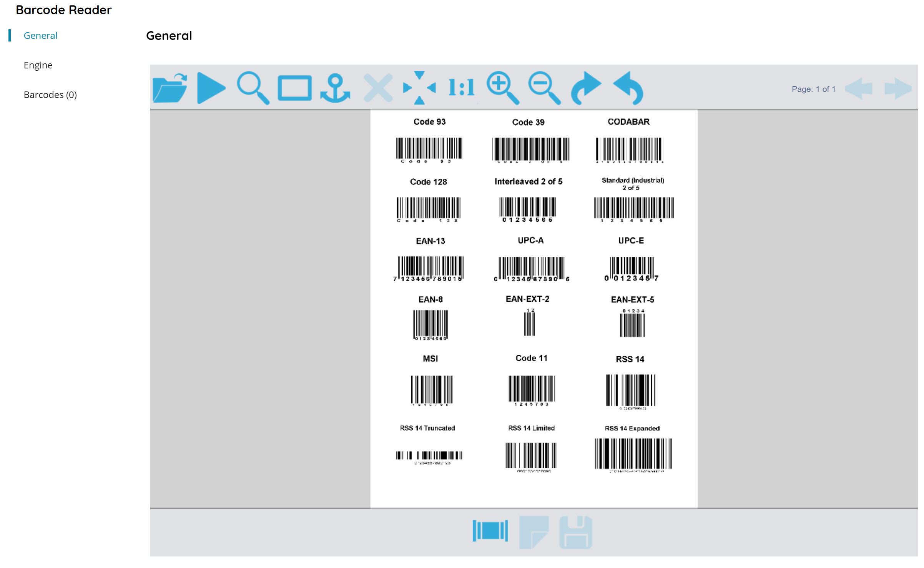This screenshot has width=924, height=568.
Task: Zoom in with the plus magnifier
Action: tap(503, 88)
